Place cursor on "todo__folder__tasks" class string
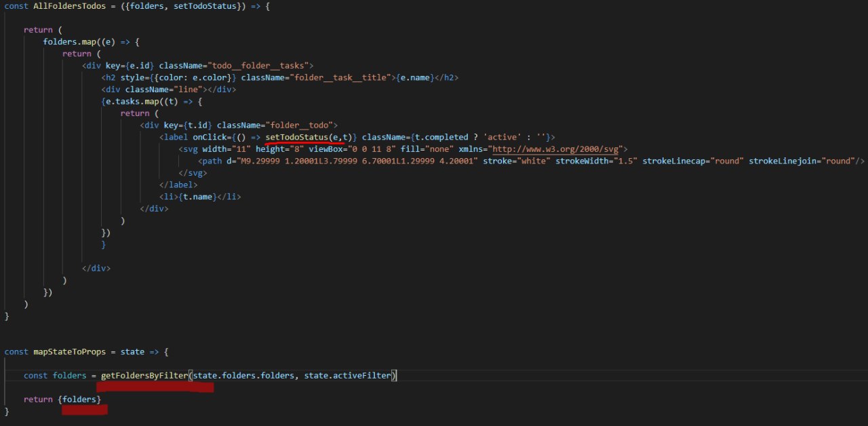The height and width of the screenshot is (426, 868). (260, 66)
